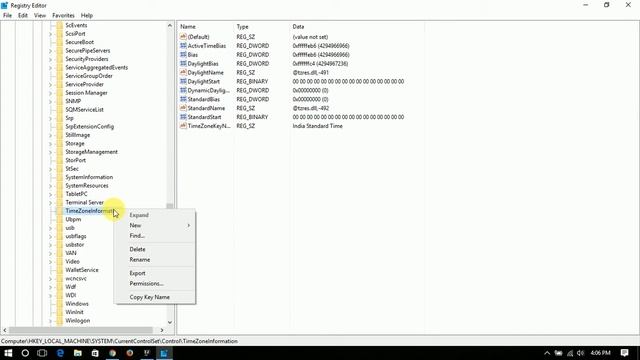Select the ServiceAggregatedEvents key
The height and width of the screenshot is (360, 640).
pyautogui.click(x=96, y=67)
